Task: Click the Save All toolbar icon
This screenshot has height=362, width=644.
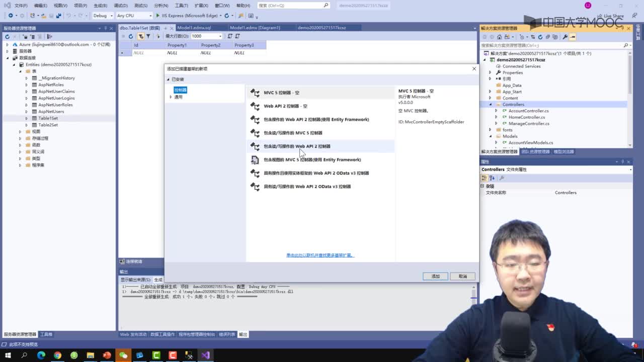Action: pos(58,16)
